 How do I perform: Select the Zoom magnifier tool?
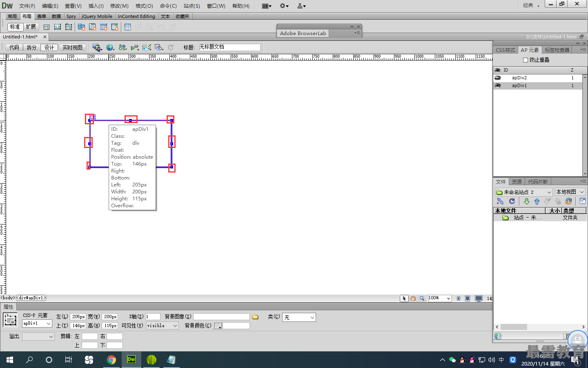pyautogui.click(x=422, y=298)
